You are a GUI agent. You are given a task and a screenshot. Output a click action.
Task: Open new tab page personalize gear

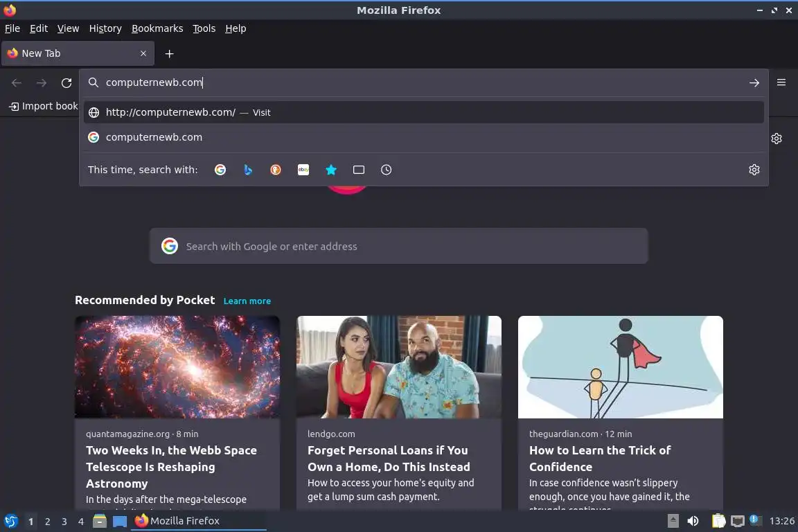[x=776, y=139]
